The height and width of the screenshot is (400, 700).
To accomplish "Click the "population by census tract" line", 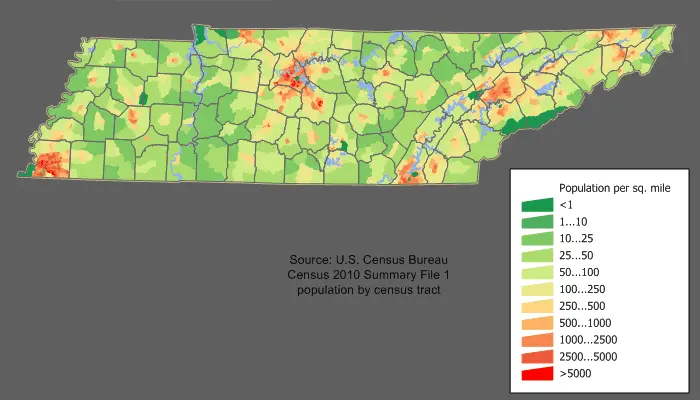I will [x=368, y=290].
